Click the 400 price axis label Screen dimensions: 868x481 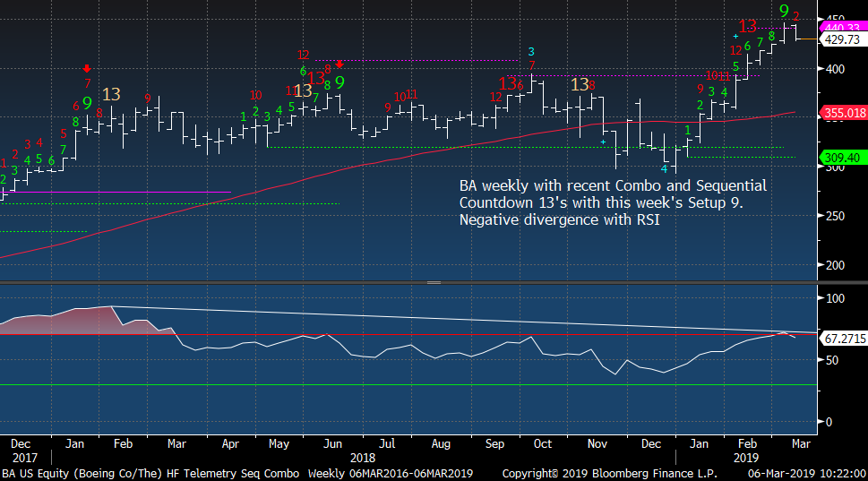point(835,69)
